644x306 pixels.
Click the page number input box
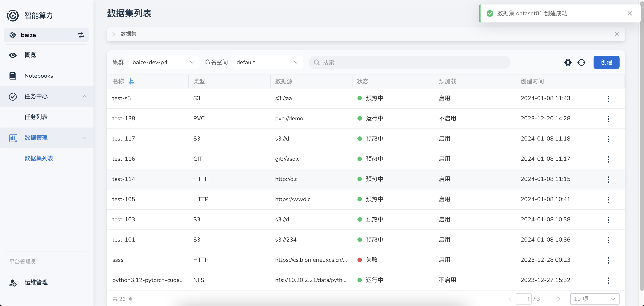tap(524, 299)
